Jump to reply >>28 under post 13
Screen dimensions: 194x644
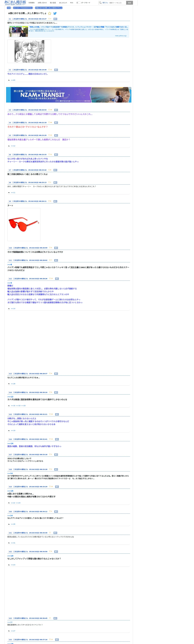coord(13,384)
